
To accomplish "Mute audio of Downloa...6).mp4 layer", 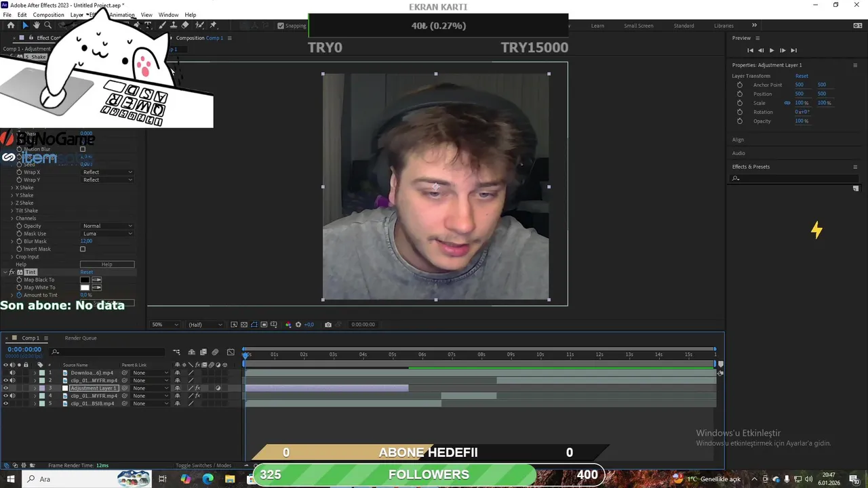I will pos(12,373).
